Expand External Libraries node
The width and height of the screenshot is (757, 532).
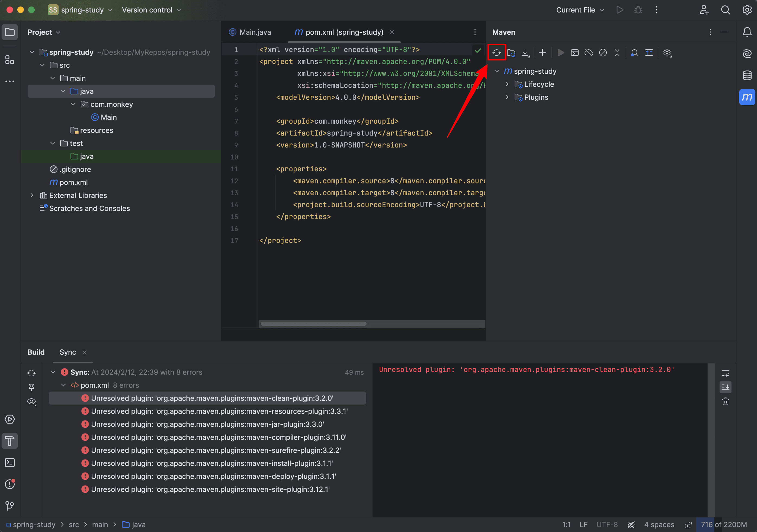(x=32, y=195)
